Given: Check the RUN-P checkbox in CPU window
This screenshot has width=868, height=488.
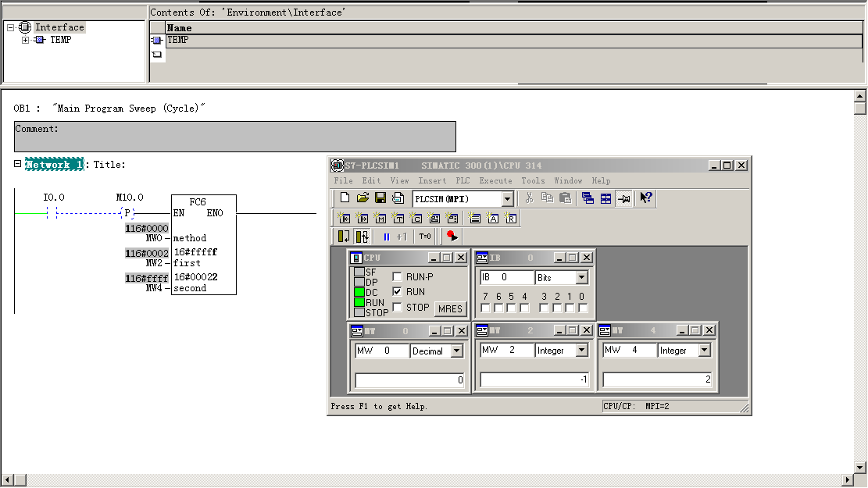Looking at the screenshot, I should click(x=397, y=276).
